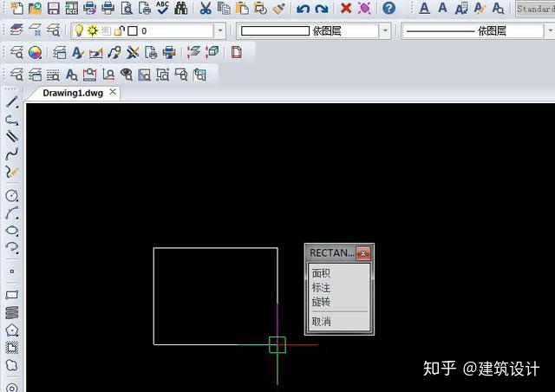Select the Circle tool

[x=12, y=195]
